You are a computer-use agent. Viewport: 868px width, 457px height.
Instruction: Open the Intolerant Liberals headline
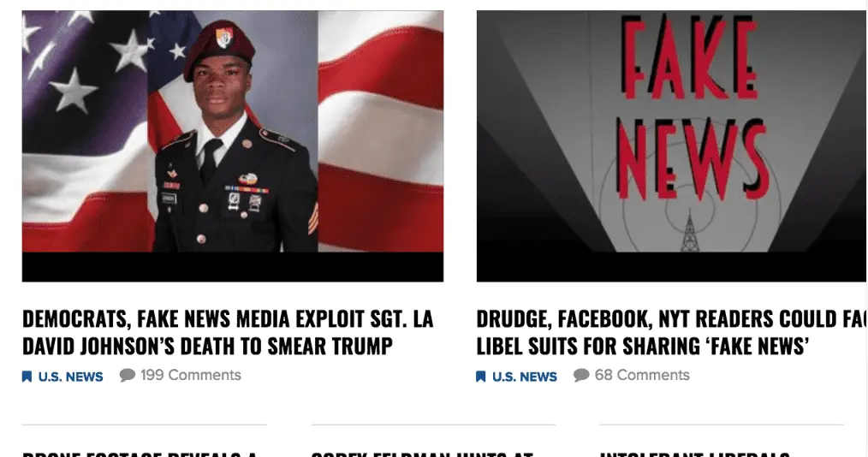(695, 454)
